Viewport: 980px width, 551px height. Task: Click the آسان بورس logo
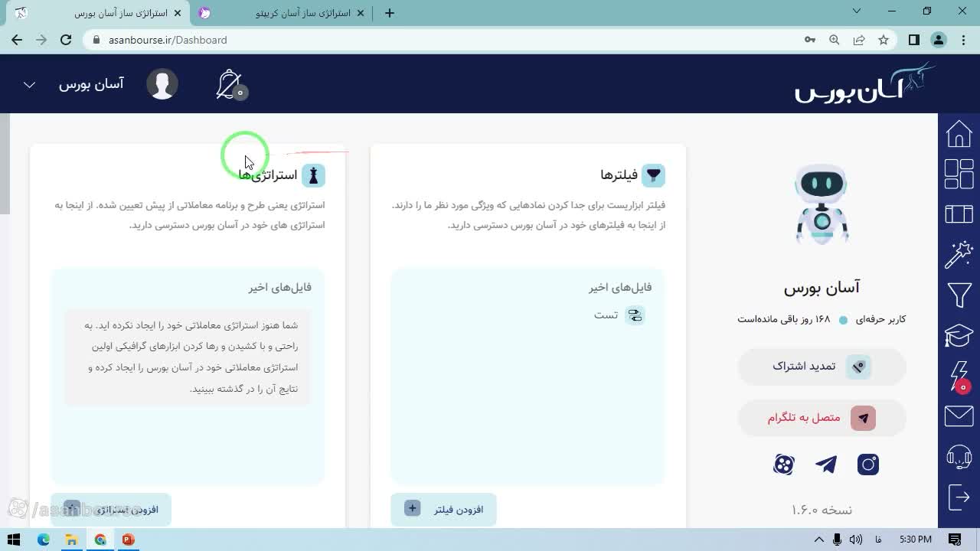click(864, 83)
